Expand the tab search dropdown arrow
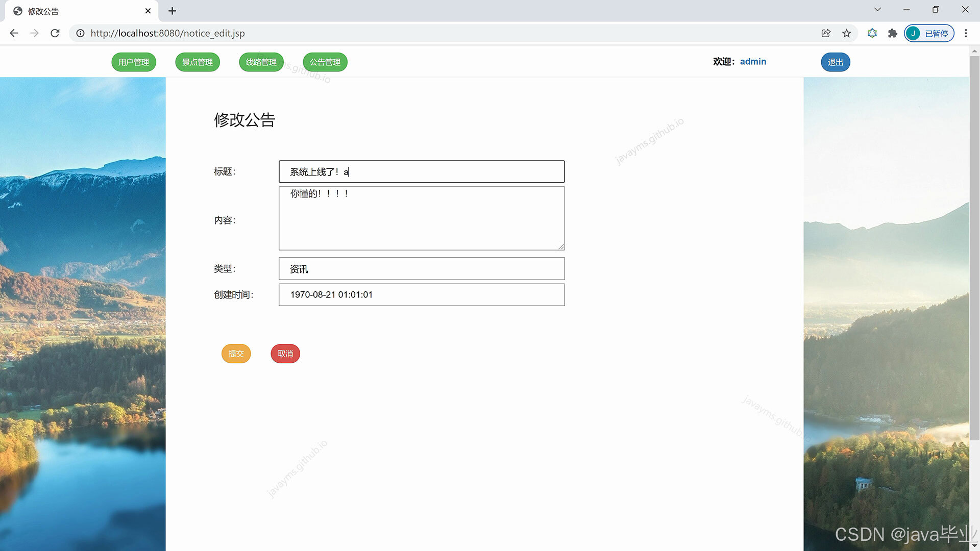980x551 pixels. pos(877,10)
